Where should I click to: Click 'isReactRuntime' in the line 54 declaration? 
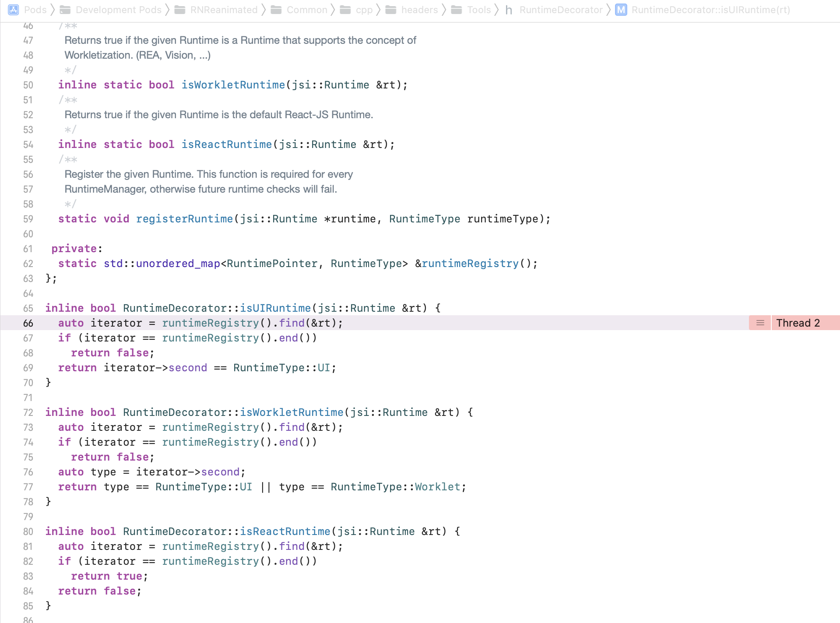(x=227, y=144)
